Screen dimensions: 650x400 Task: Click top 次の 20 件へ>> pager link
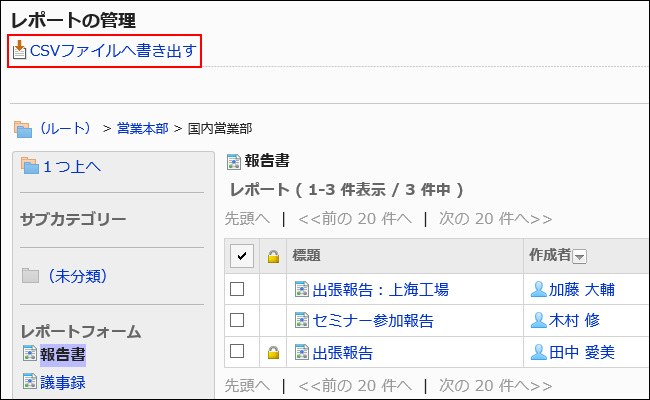[x=496, y=218]
